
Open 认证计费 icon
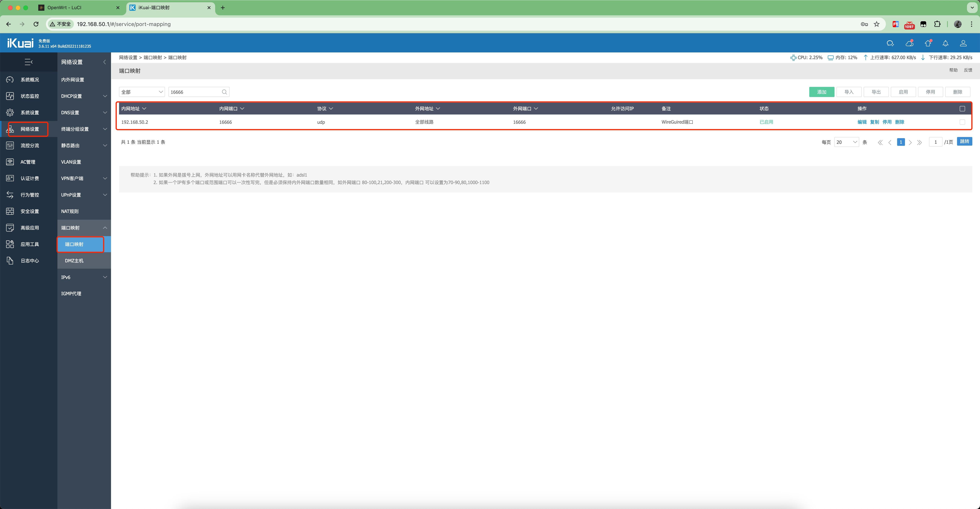10,178
